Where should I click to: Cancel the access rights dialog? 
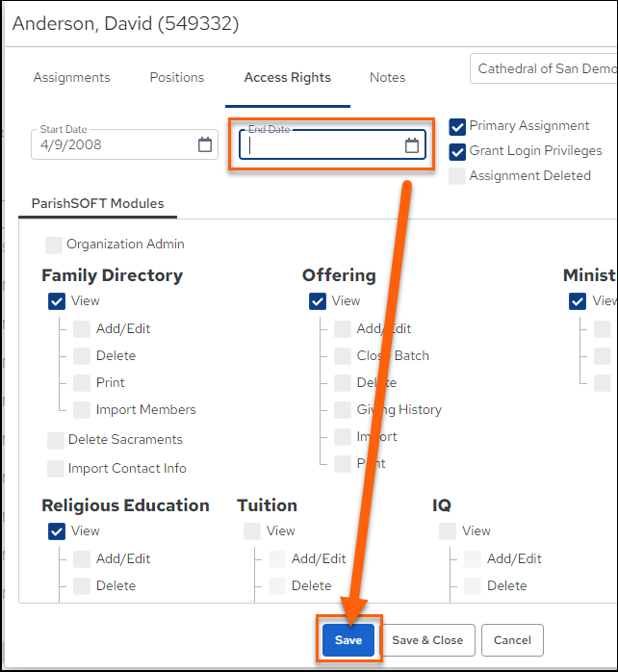click(x=512, y=640)
